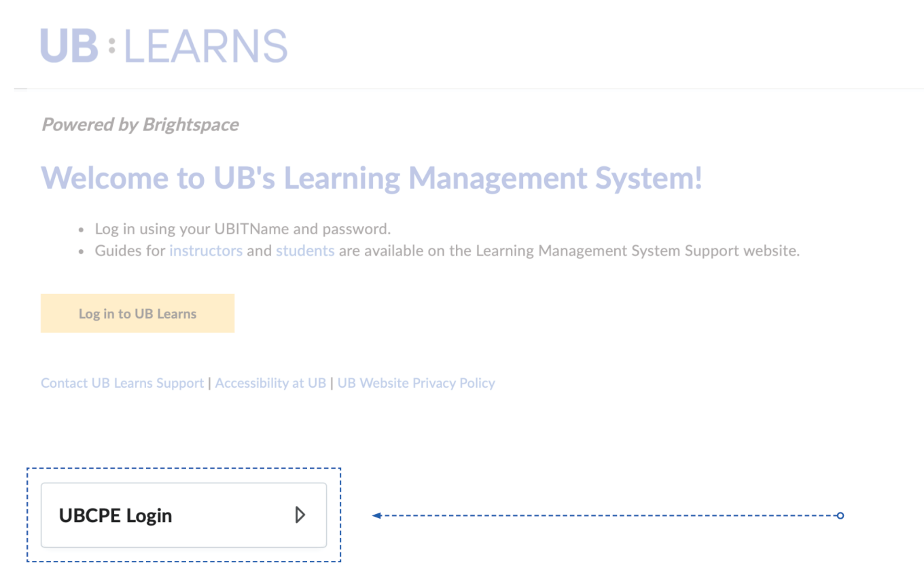Click the dashed arrowhead pointing at UBCPE Login

375,516
